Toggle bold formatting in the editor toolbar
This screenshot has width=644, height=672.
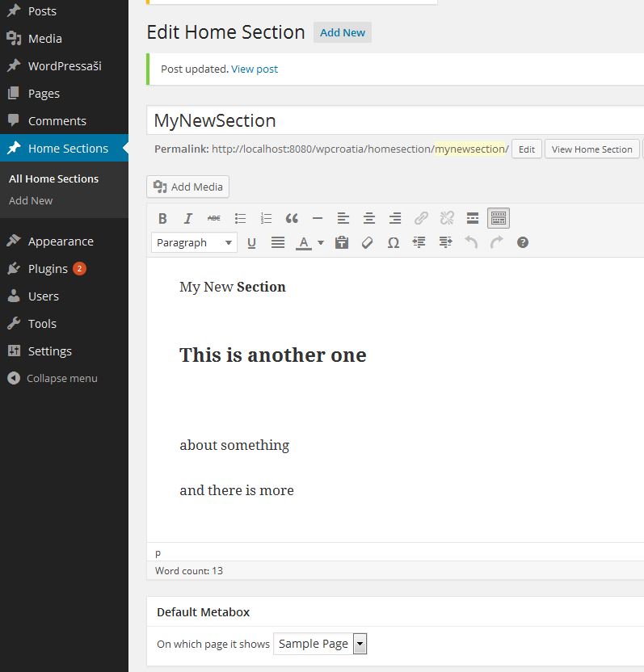[x=162, y=219]
